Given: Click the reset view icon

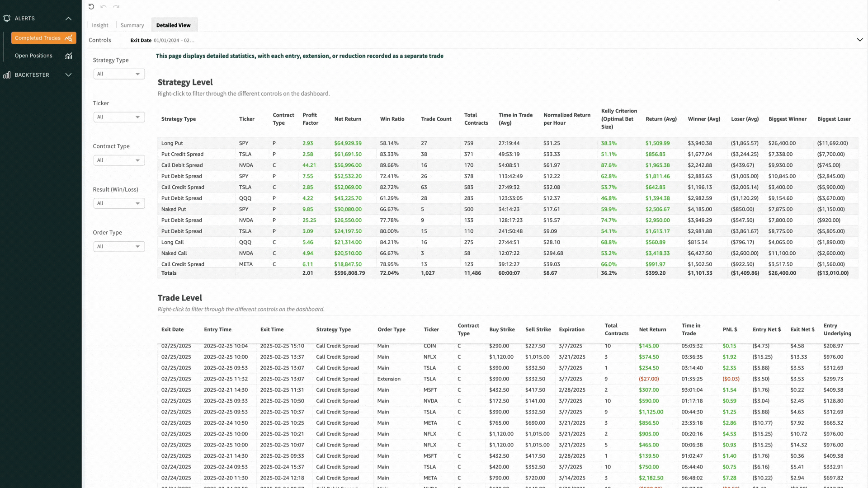Looking at the screenshot, I should point(91,6).
